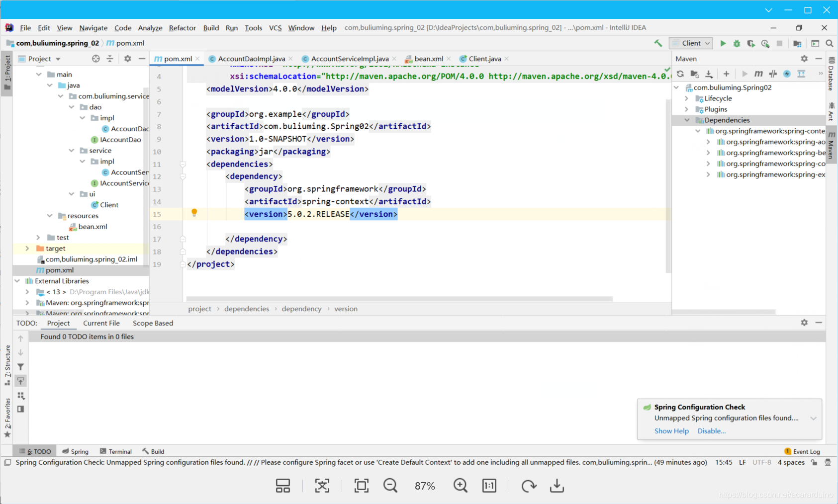
Task: Toggle Maven Skip Tests mode lightning icon
Action: (787, 74)
